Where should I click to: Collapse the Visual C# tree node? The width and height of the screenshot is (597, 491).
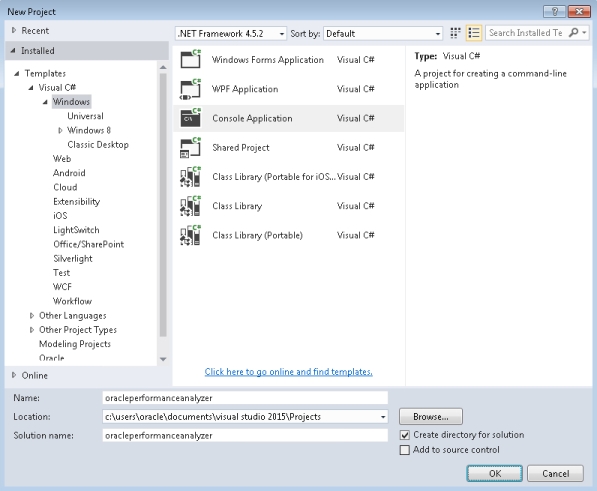(x=31, y=88)
